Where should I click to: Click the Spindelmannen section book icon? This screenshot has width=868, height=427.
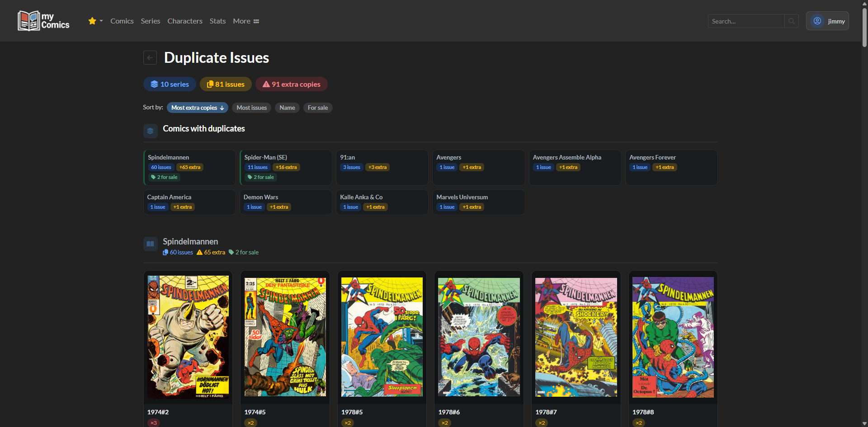(x=151, y=244)
